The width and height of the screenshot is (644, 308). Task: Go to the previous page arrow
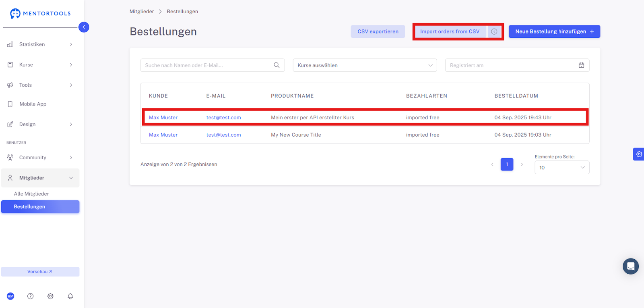(492, 164)
